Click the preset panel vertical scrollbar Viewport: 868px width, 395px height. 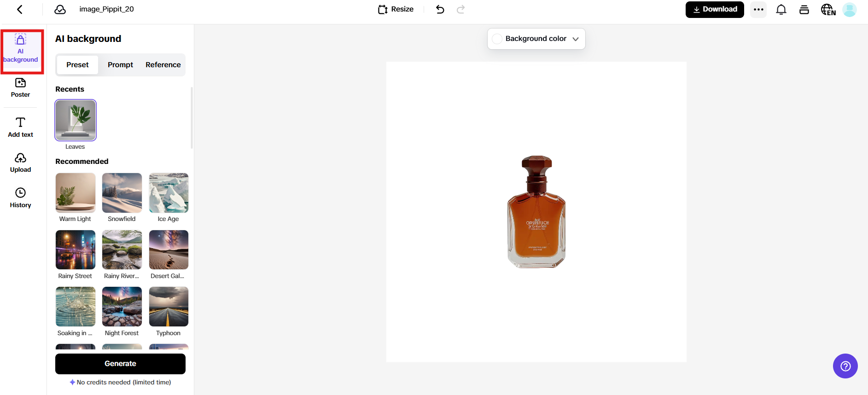coord(192,118)
